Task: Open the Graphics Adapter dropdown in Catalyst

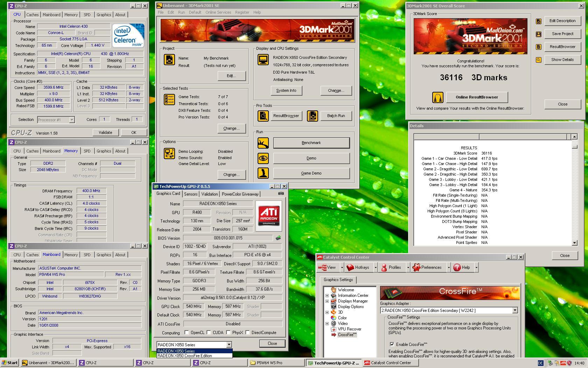Action: tap(514, 311)
